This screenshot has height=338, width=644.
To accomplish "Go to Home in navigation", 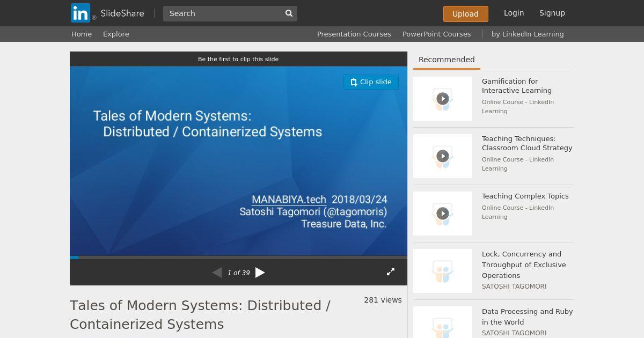I will (x=82, y=34).
